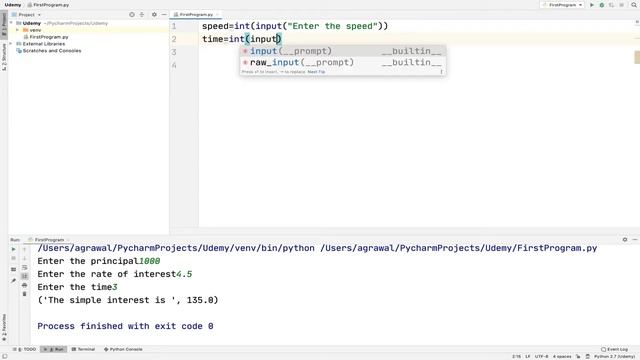Open Search Everywhere magnifier icon

pos(634,5)
